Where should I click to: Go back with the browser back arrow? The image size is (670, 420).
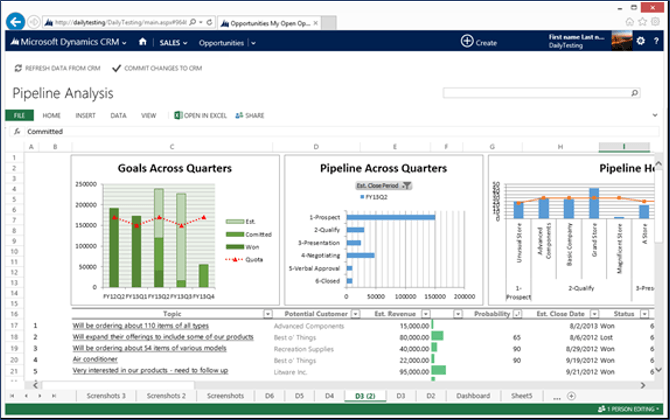click(x=15, y=22)
